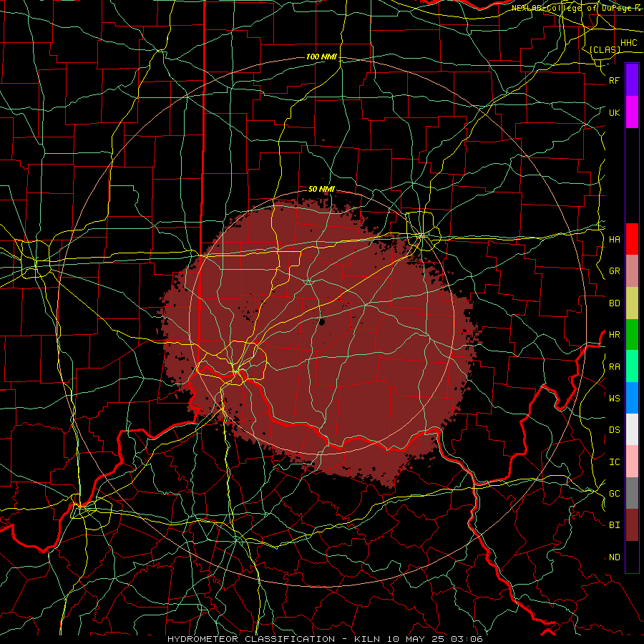Screen dimensions: 644x644
Task: Click the black radar site dot at echo center
Action: pos(322,321)
